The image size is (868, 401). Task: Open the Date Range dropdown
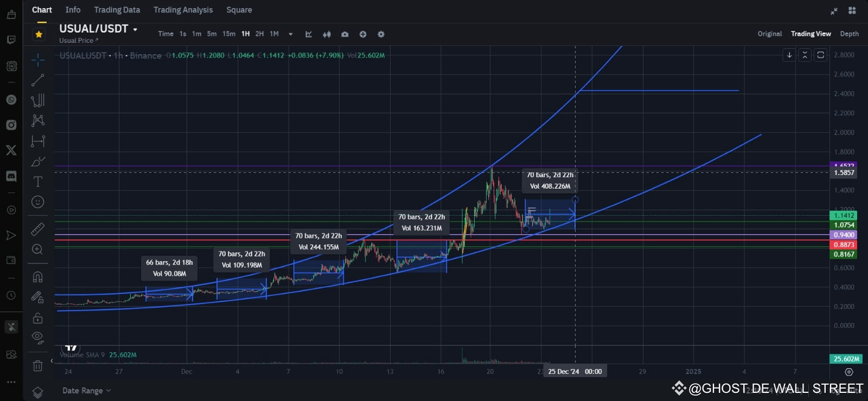click(86, 391)
